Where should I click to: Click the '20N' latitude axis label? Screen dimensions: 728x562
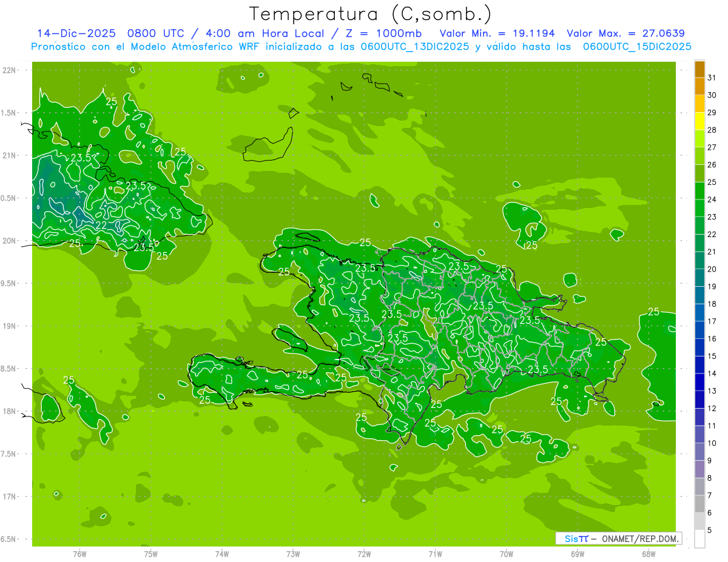[x=9, y=241]
